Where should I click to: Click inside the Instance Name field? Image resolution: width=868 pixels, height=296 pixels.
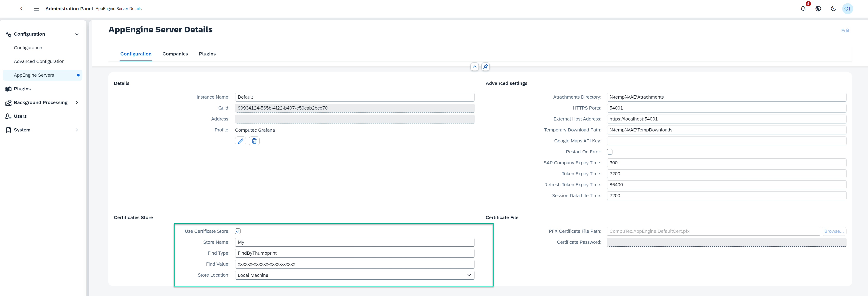pos(354,97)
